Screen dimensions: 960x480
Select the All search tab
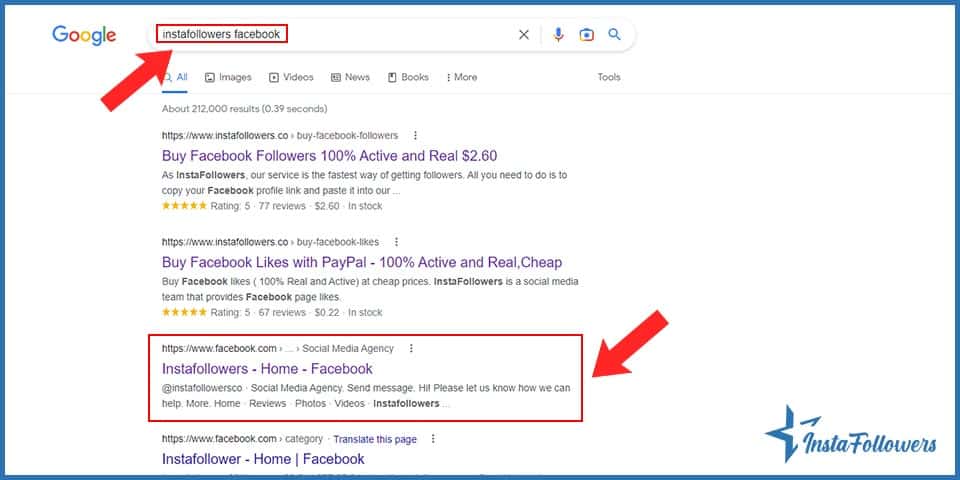[175, 77]
